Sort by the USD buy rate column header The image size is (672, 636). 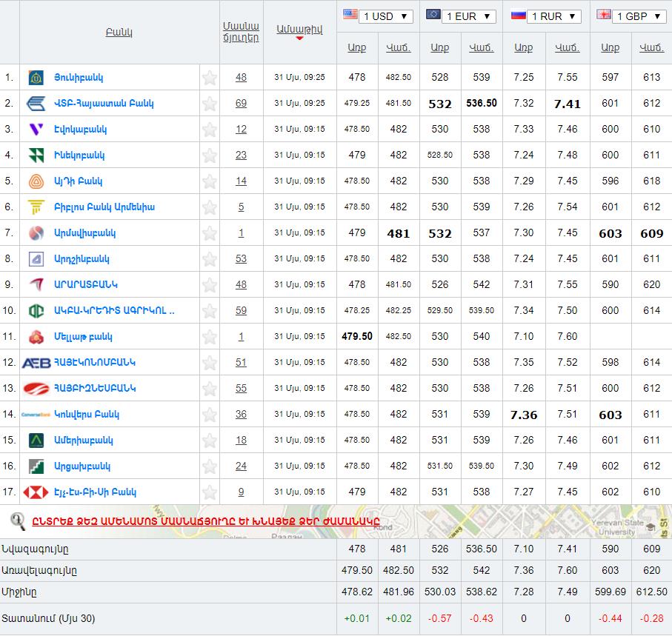point(357,48)
